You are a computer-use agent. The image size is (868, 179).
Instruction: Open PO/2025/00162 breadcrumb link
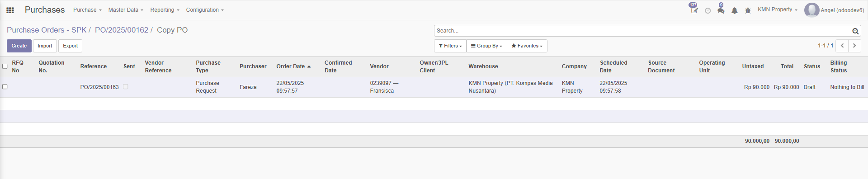tap(122, 30)
